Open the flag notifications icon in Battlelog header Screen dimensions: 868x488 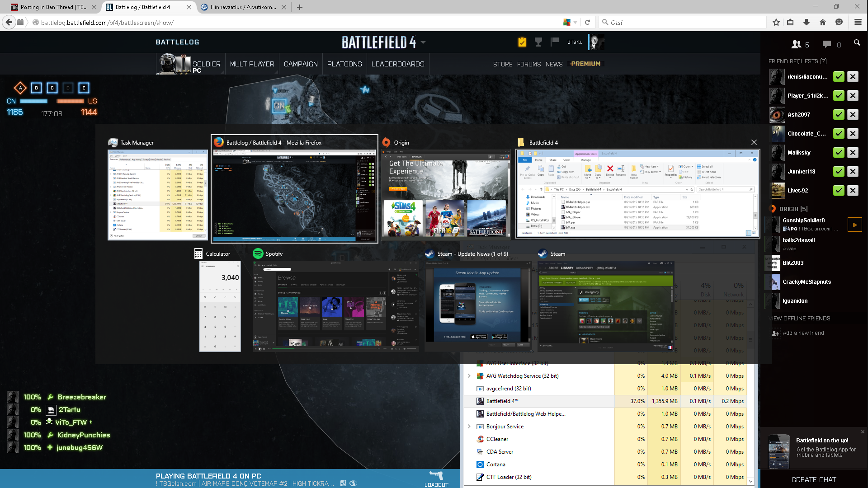(x=555, y=42)
